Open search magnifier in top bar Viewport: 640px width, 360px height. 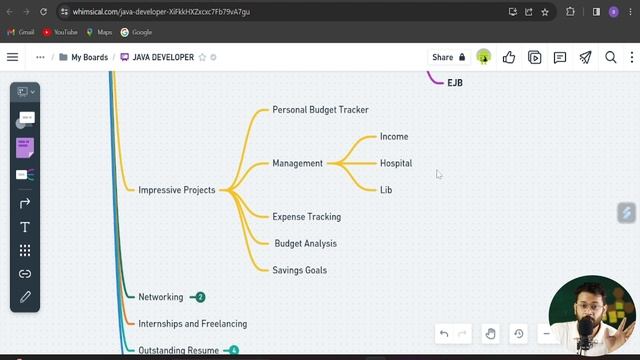pos(611,58)
